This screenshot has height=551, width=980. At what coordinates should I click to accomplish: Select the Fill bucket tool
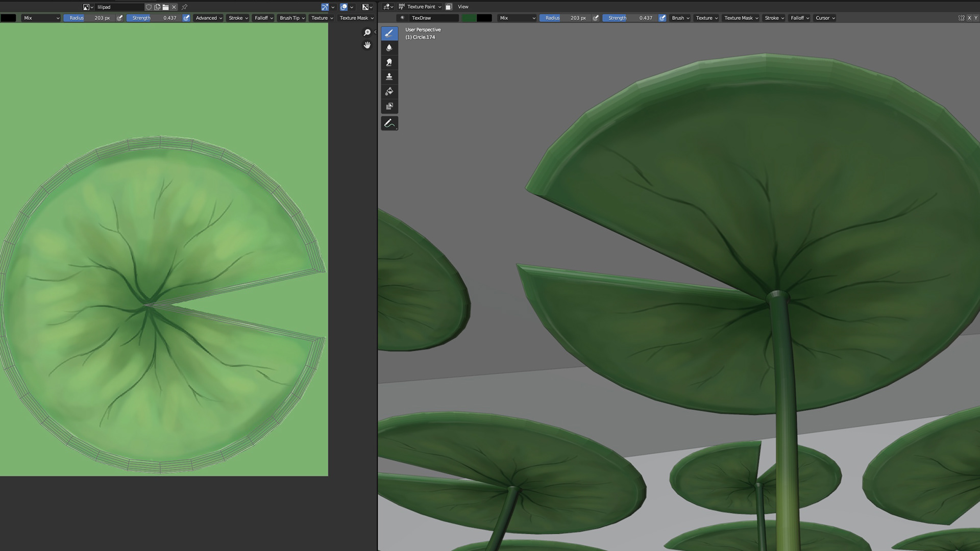(x=389, y=91)
